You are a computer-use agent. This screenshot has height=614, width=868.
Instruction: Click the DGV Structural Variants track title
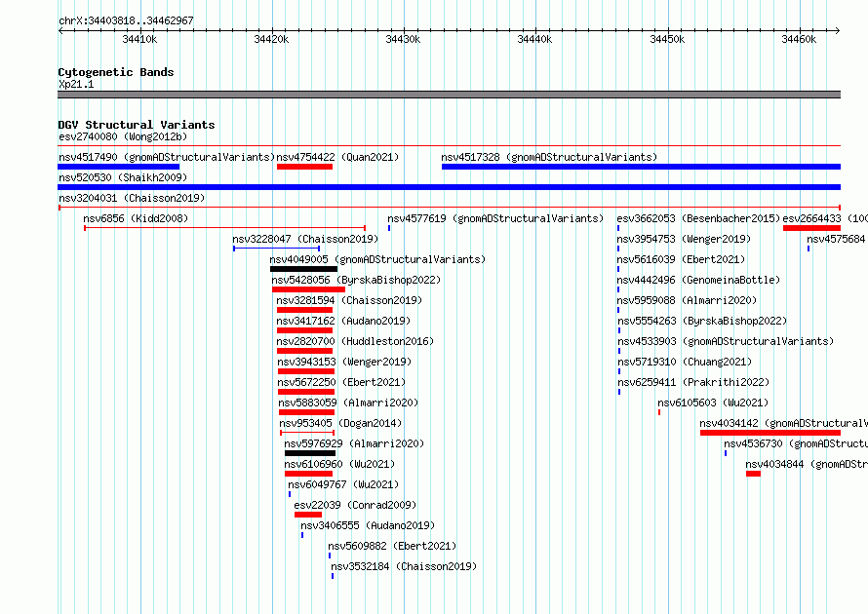click(137, 125)
